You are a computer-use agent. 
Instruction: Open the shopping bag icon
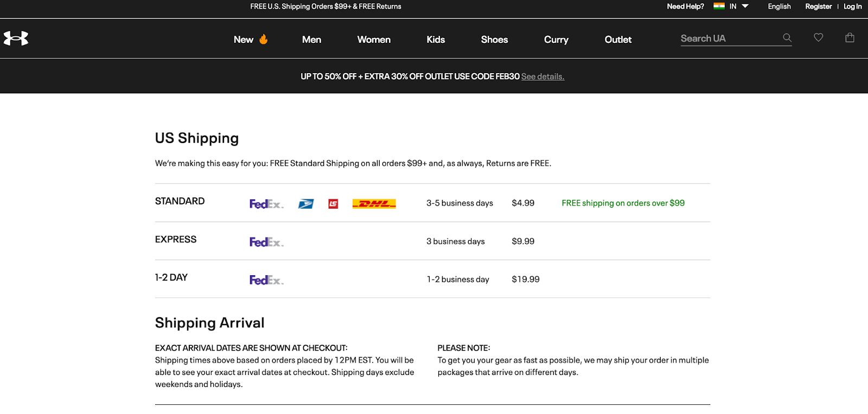click(x=850, y=37)
